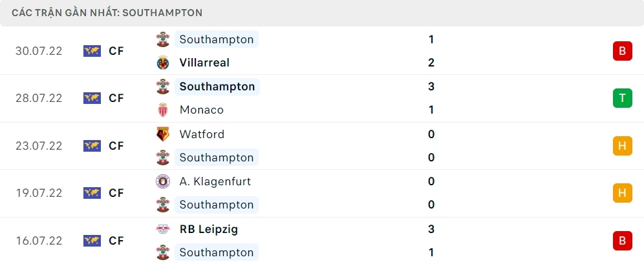Screen dimensions: 644x264
Task: Click orange H badge for Watford match
Action: click(x=622, y=146)
